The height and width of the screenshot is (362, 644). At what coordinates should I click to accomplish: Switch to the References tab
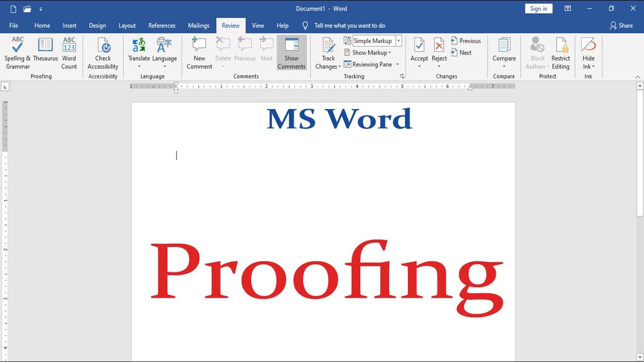[x=162, y=26]
